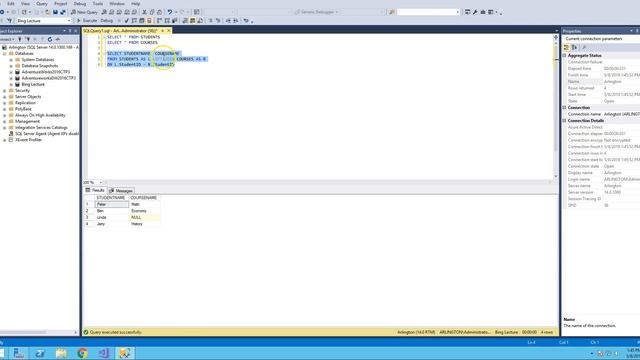
Task: Open the Tools menu
Action: pyautogui.click(x=98, y=4)
